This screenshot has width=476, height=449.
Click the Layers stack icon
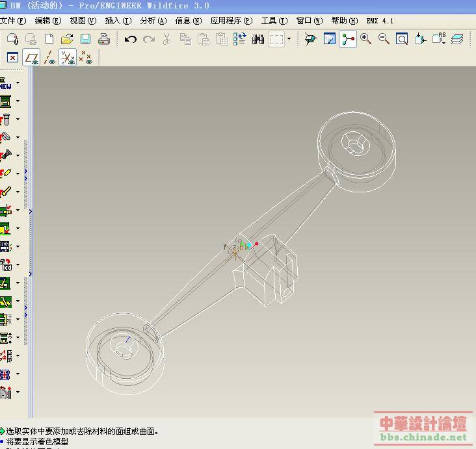pos(457,40)
